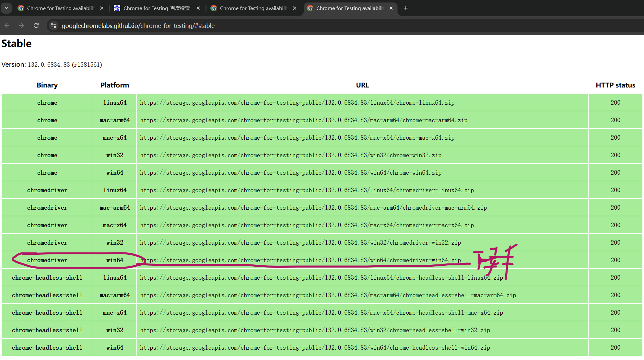Open the chrome linux64 zip URL

pos(297,103)
